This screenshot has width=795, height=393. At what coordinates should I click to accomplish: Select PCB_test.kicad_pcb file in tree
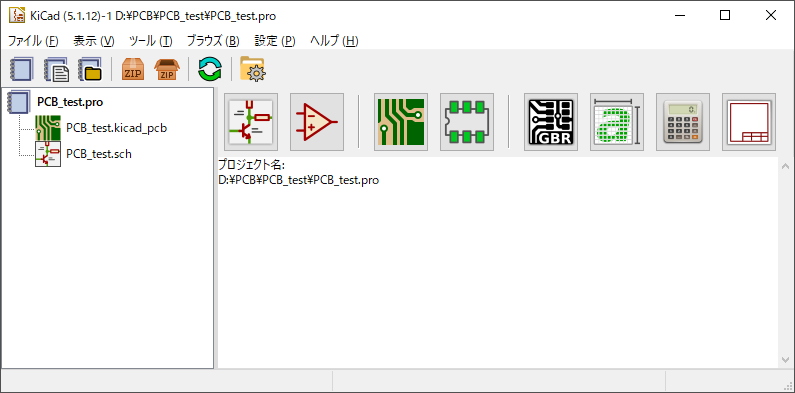(x=117, y=128)
